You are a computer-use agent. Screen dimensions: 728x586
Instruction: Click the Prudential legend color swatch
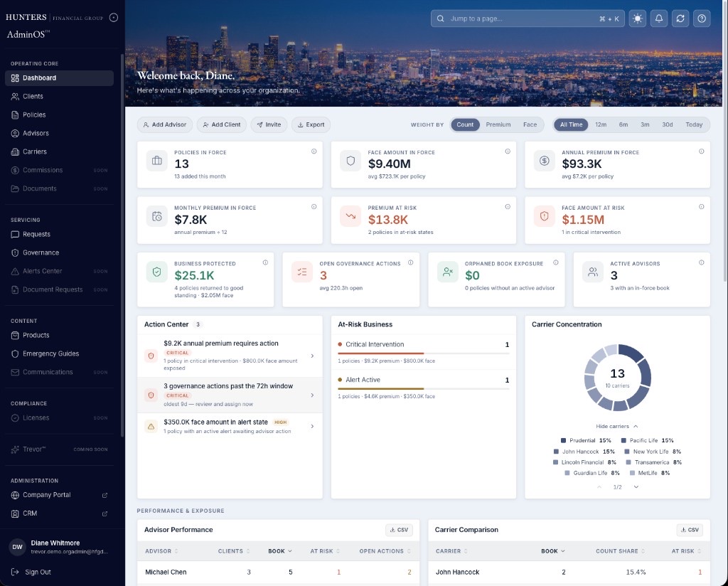coord(563,440)
